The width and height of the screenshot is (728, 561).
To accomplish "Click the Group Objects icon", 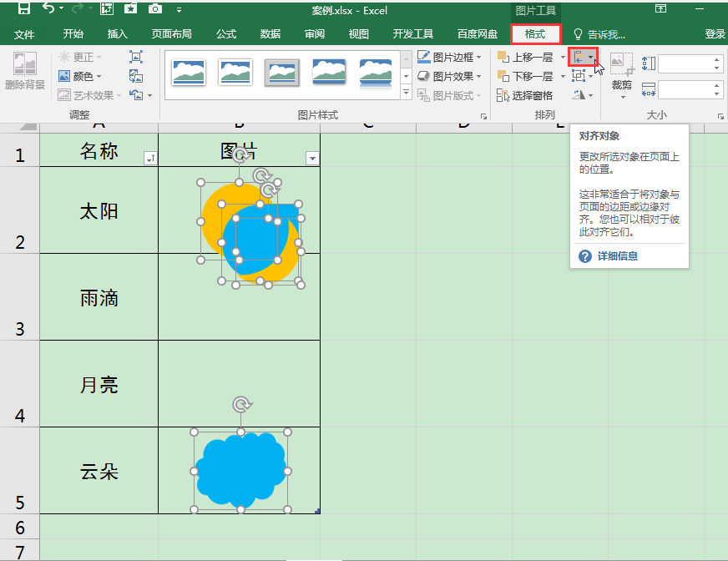I will tap(579, 76).
